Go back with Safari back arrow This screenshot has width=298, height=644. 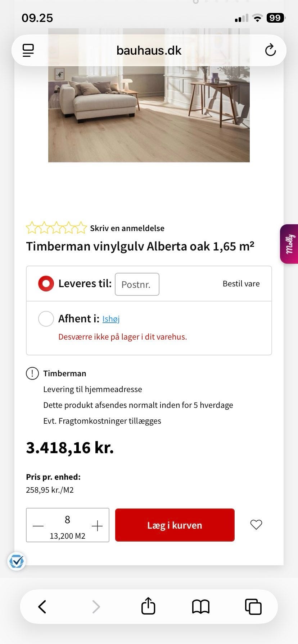tap(42, 607)
